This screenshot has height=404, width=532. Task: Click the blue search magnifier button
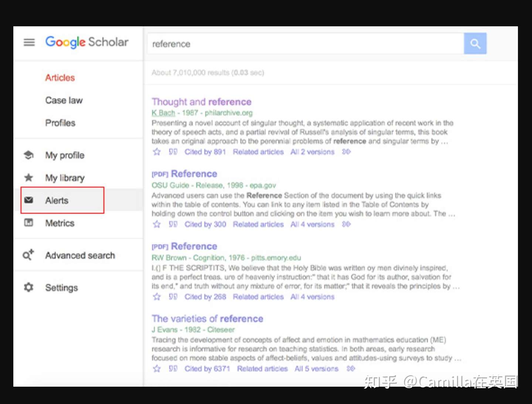[x=475, y=44]
